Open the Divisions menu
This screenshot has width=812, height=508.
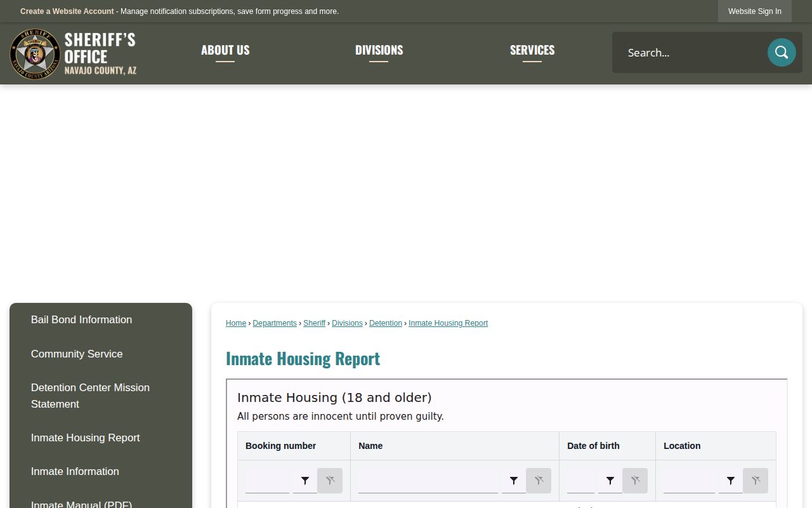379,50
